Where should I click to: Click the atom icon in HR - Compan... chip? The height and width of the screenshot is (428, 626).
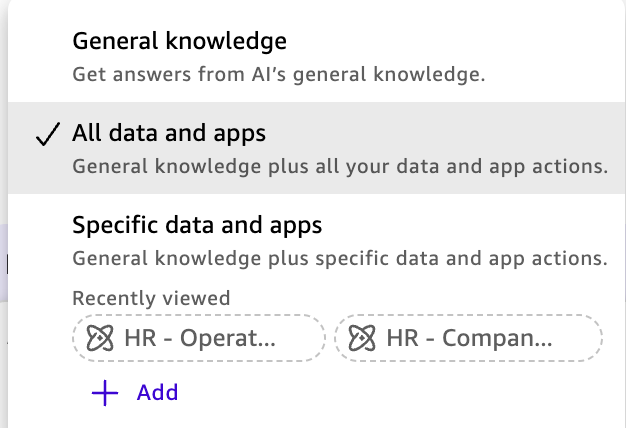point(363,339)
